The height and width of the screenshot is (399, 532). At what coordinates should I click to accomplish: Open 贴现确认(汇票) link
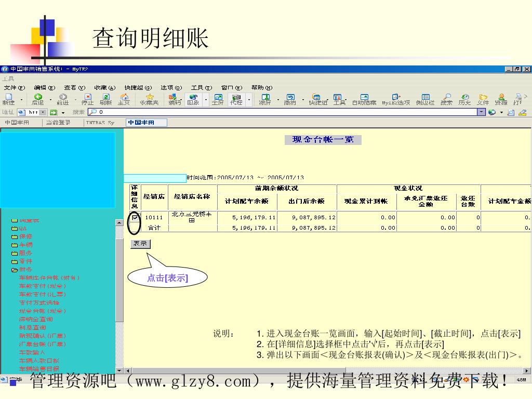click(x=43, y=336)
